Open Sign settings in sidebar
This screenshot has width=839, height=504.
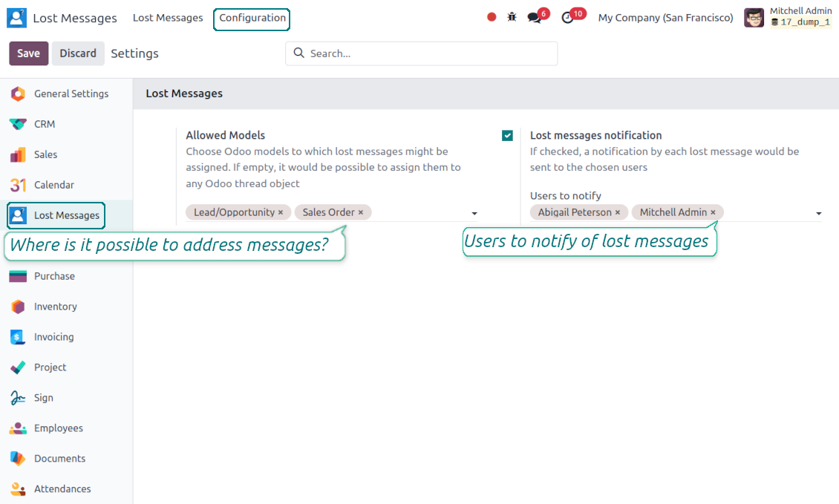[x=43, y=398]
